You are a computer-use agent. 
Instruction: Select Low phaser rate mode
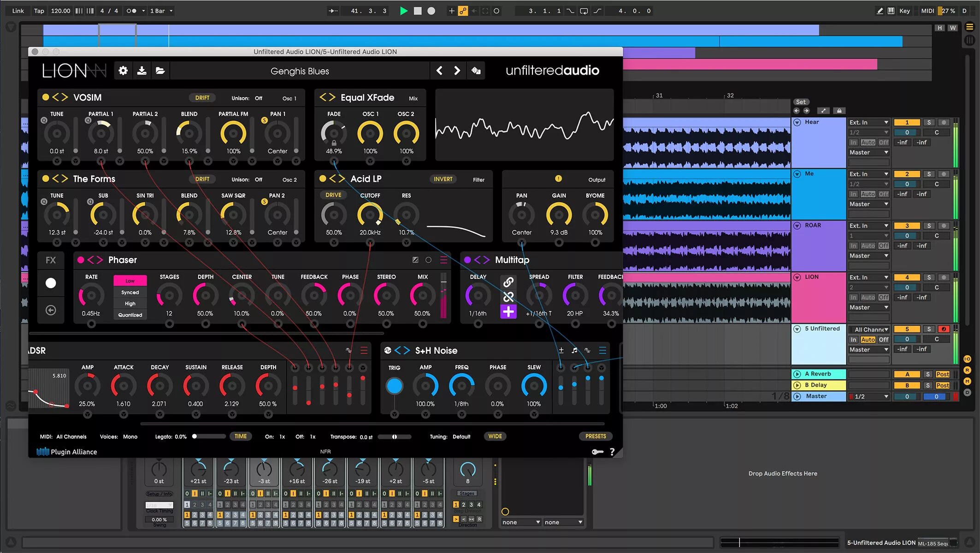[130, 281]
